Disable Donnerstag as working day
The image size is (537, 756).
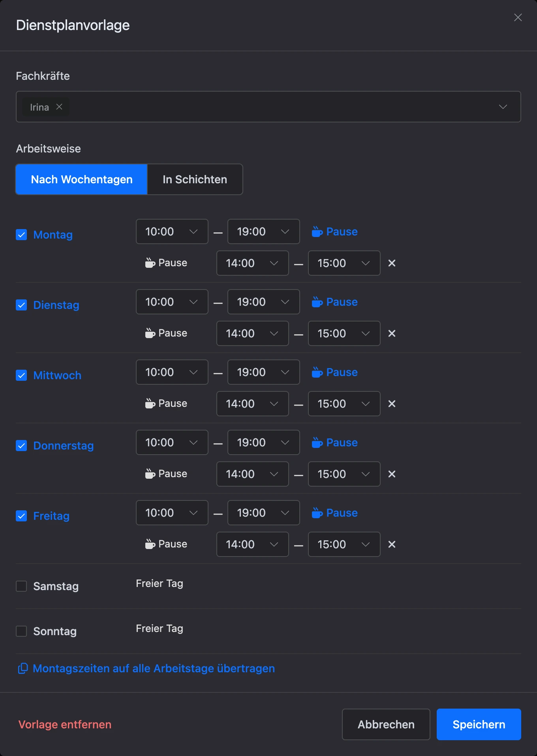(21, 446)
